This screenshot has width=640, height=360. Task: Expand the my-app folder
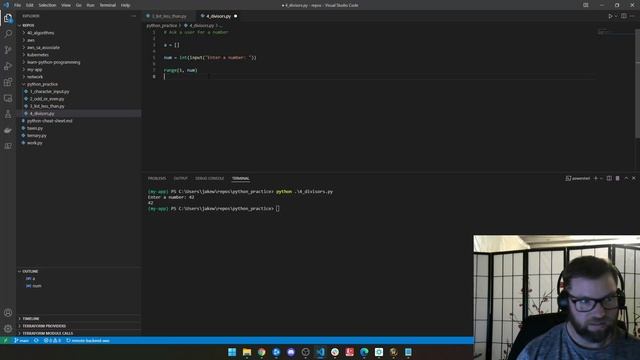(x=35, y=69)
